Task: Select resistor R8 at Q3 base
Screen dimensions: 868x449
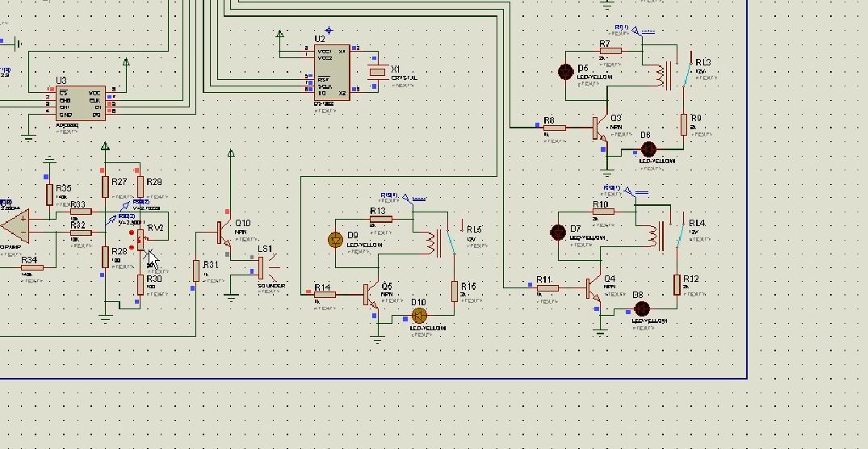Action: (x=554, y=128)
